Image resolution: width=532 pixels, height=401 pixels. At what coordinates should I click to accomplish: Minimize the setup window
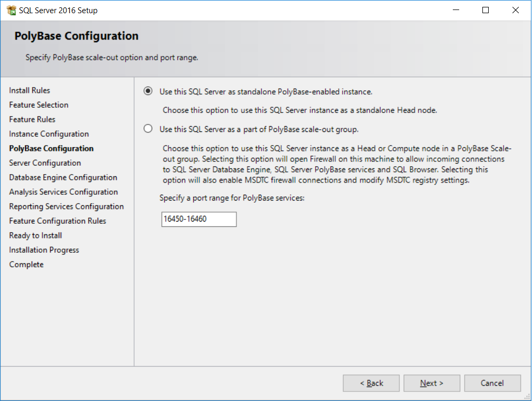point(456,10)
